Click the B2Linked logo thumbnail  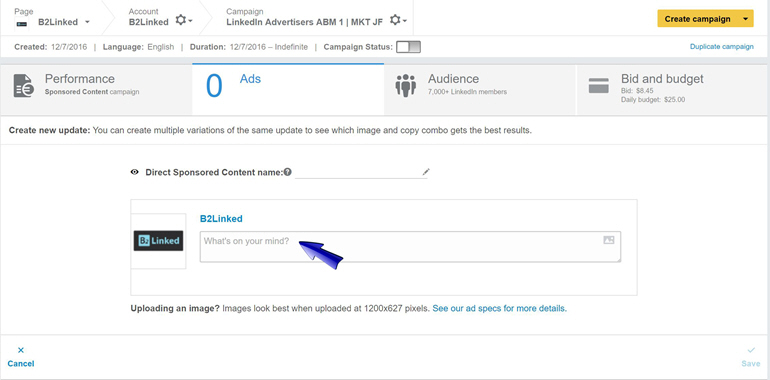[158, 241]
